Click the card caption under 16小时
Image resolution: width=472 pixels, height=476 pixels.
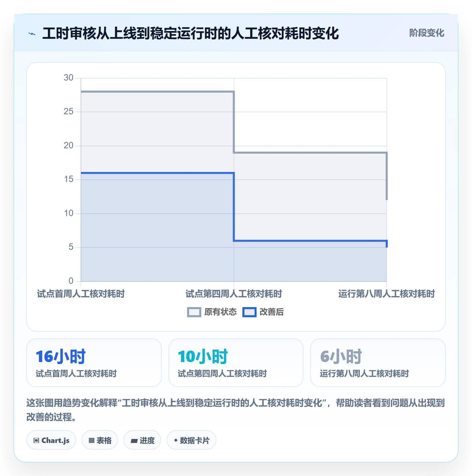coord(76,374)
